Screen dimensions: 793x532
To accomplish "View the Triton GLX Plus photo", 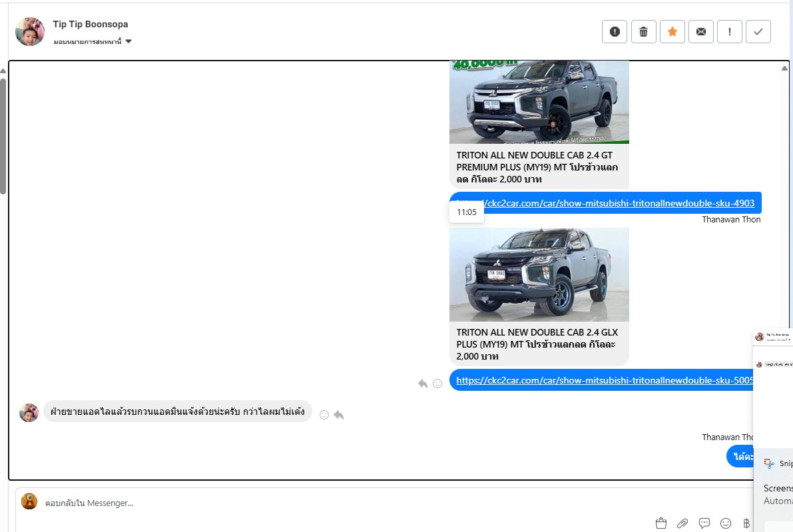I will pyautogui.click(x=539, y=274).
